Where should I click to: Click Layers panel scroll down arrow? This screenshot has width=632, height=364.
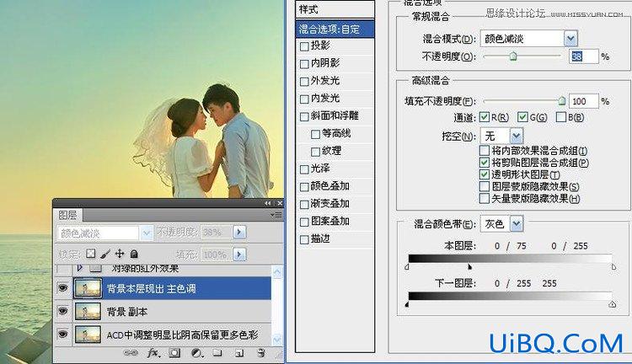click(277, 340)
